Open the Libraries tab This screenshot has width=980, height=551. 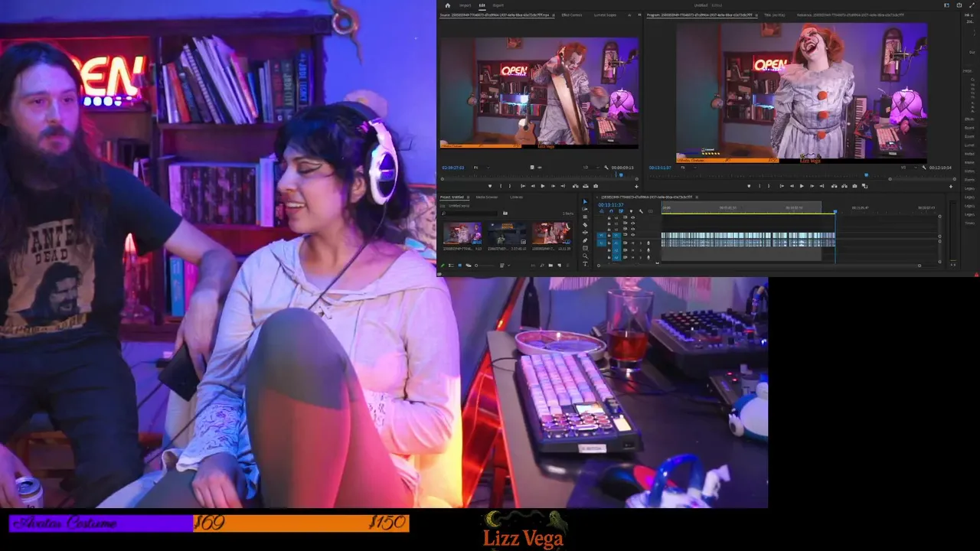point(516,197)
